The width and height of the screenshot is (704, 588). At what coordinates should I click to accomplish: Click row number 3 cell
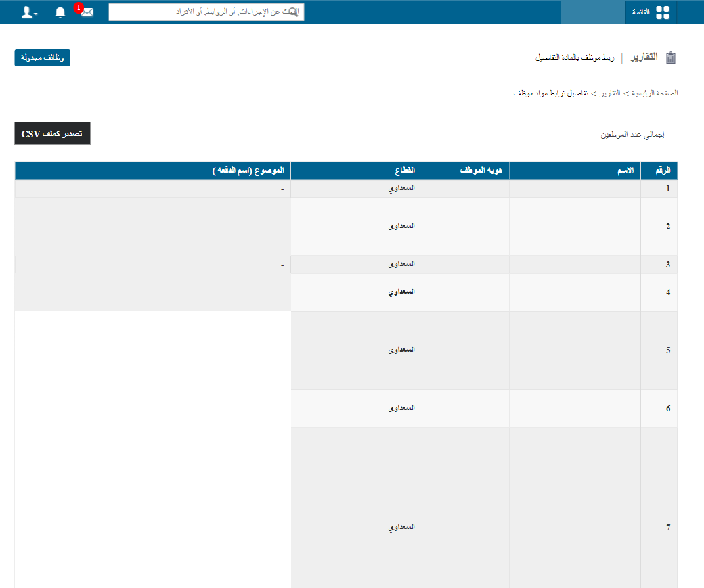pyautogui.click(x=659, y=265)
